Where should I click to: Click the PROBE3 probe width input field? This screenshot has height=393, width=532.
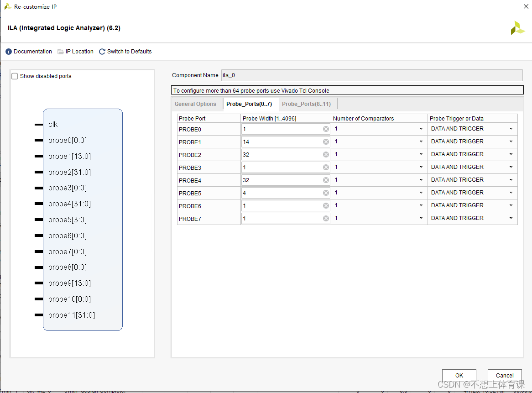pyautogui.click(x=286, y=168)
